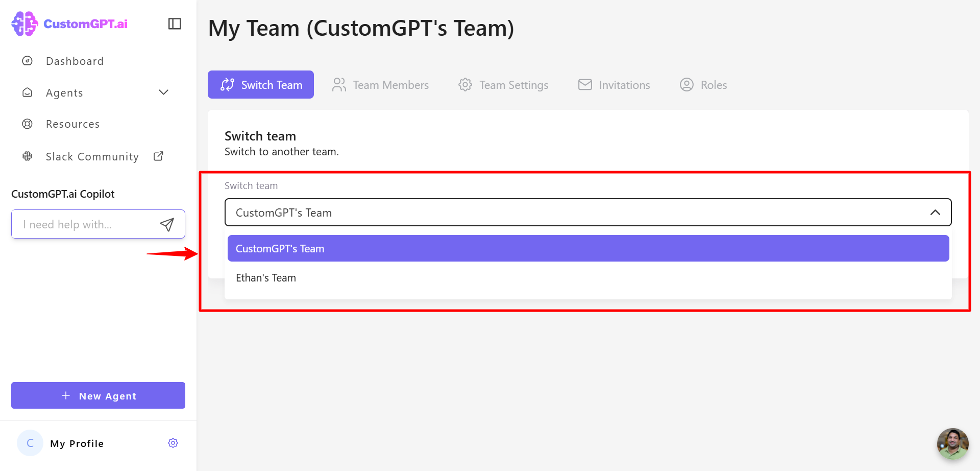Click the Slack icon in the sidebar
980x471 pixels.
(28, 156)
